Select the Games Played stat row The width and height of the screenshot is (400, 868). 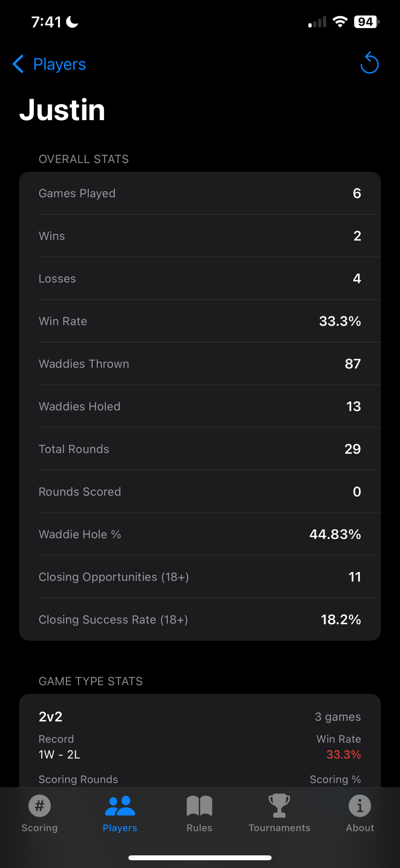(200, 193)
